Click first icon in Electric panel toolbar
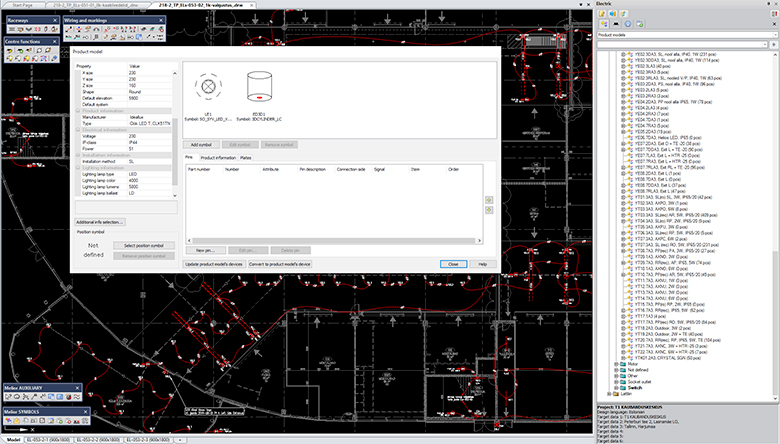Image resolution: width=780 pixels, height=444 pixels. click(x=600, y=14)
